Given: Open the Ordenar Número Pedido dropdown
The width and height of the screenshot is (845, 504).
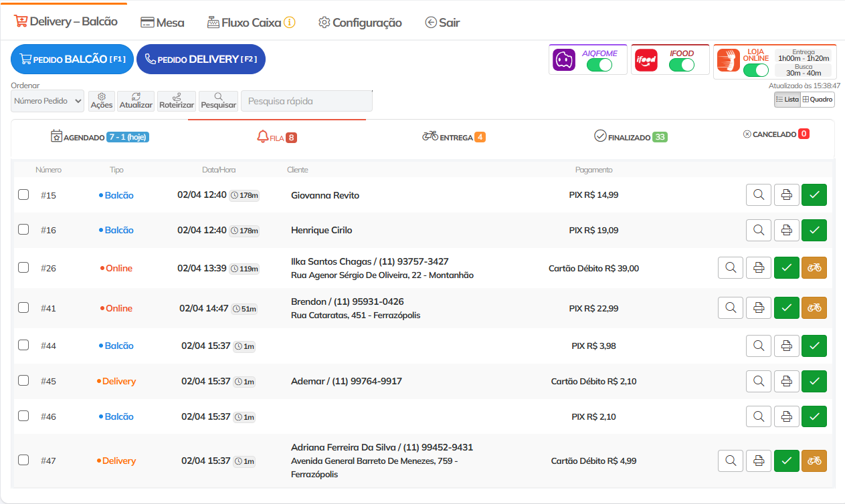Looking at the screenshot, I should coord(48,101).
